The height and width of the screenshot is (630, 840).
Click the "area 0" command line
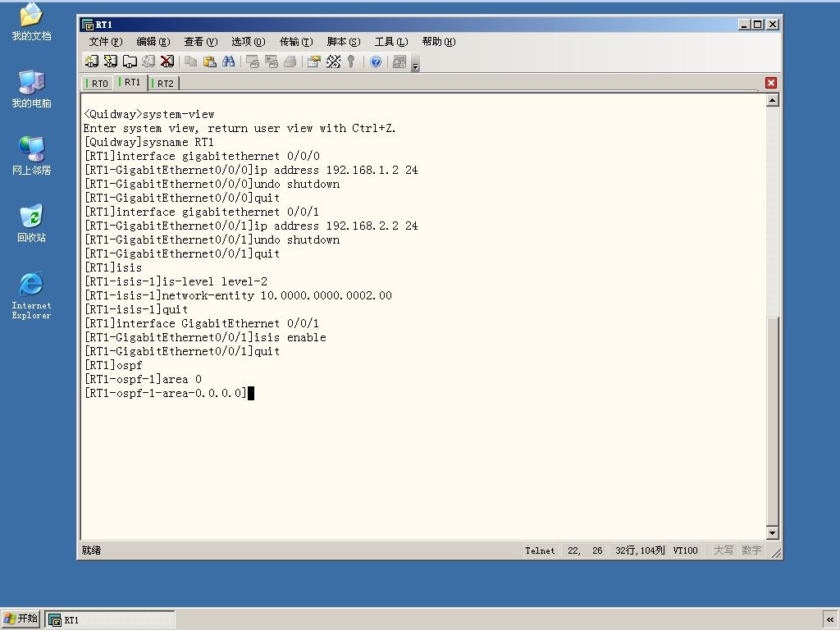[143, 379]
